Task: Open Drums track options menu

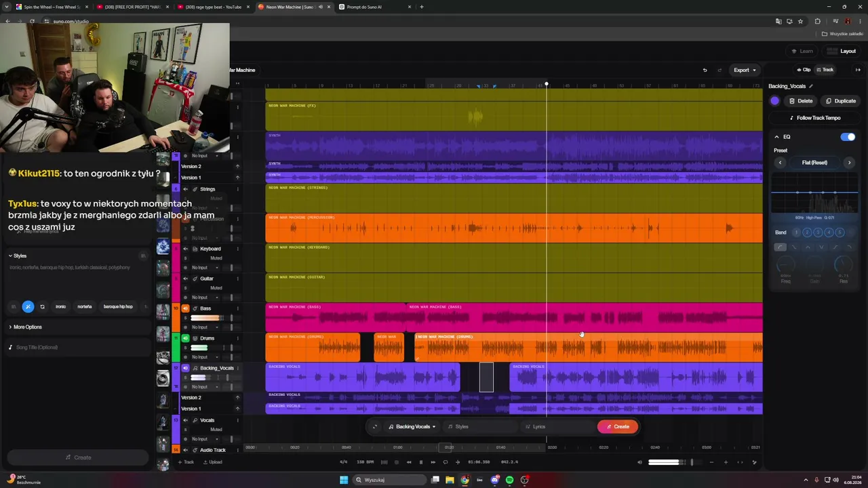Action: tap(237, 338)
